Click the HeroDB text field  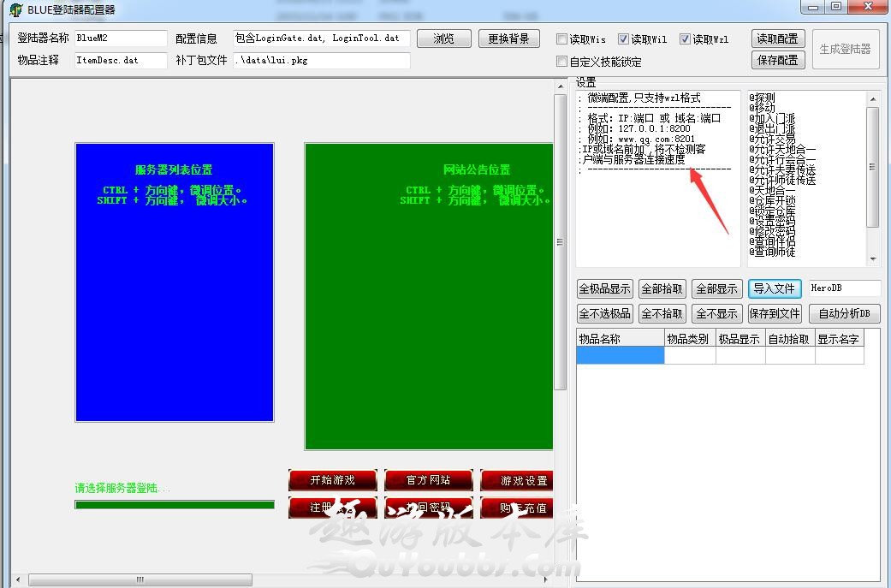click(x=843, y=288)
